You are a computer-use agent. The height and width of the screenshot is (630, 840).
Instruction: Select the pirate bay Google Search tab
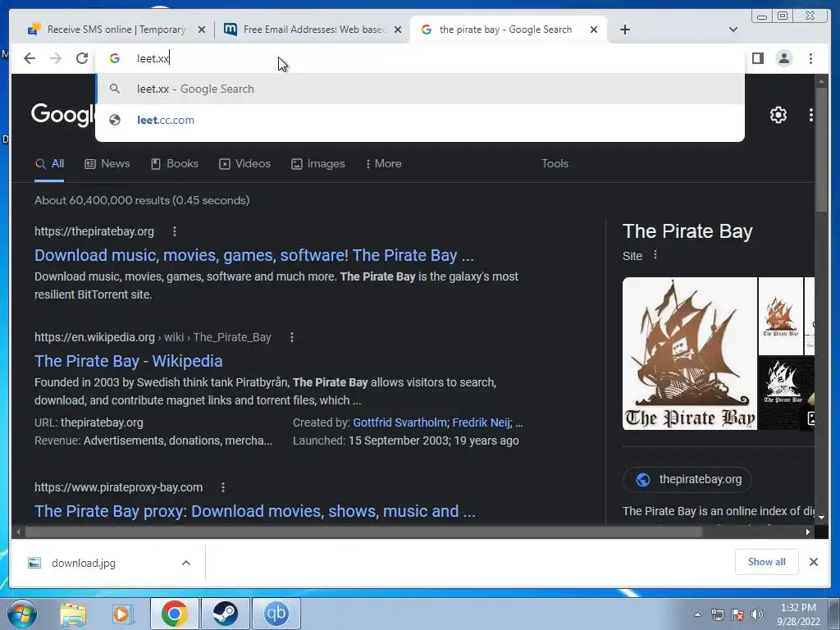508,30
